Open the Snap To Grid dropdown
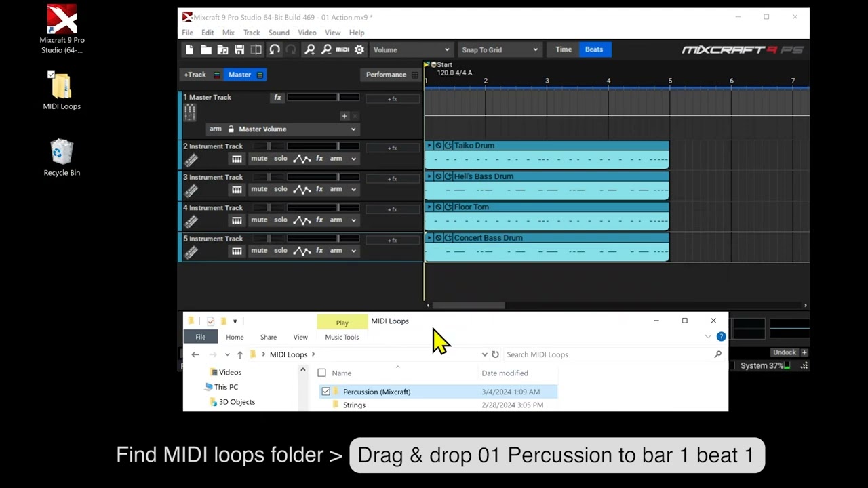Viewport: 868px width, 488px height. pos(500,49)
